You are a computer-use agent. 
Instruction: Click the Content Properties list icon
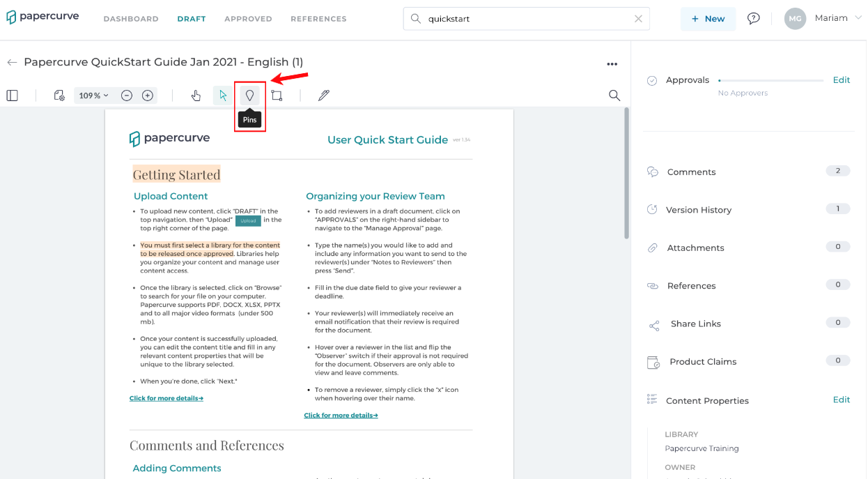coord(652,399)
